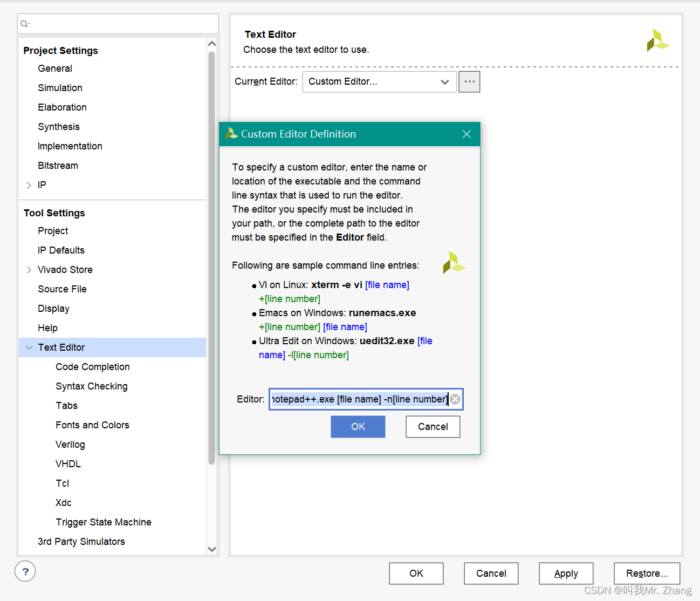Select Xdc editor settings
Viewport: 700px width, 601px height.
(x=63, y=503)
